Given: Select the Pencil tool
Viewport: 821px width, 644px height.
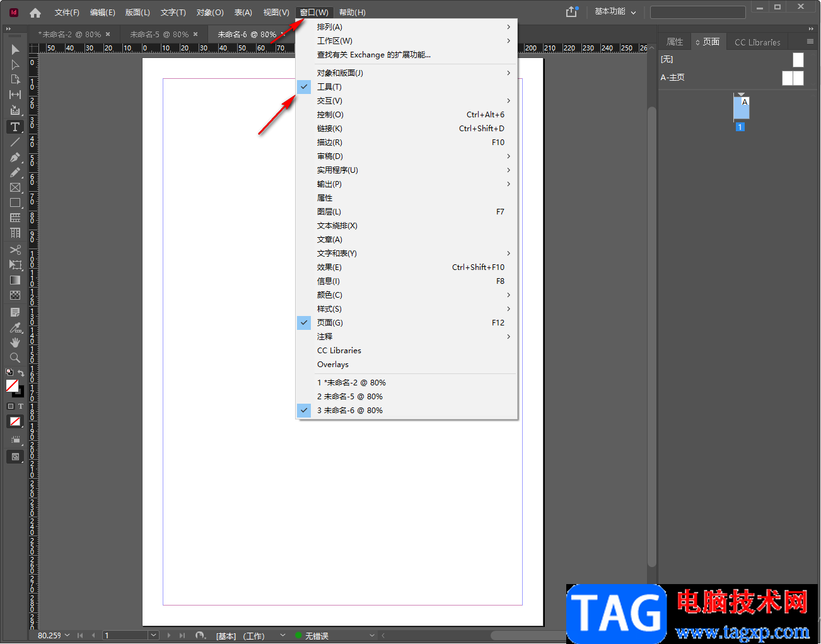Looking at the screenshot, I should coord(15,172).
